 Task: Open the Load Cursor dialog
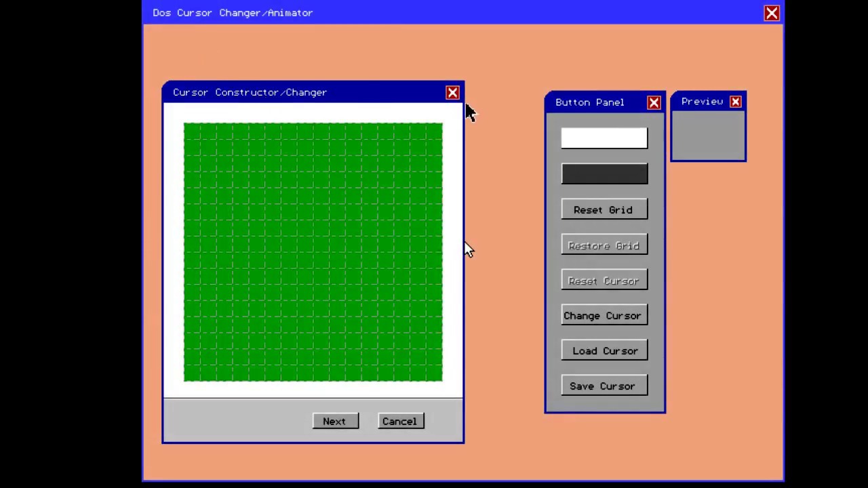pos(604,350)
